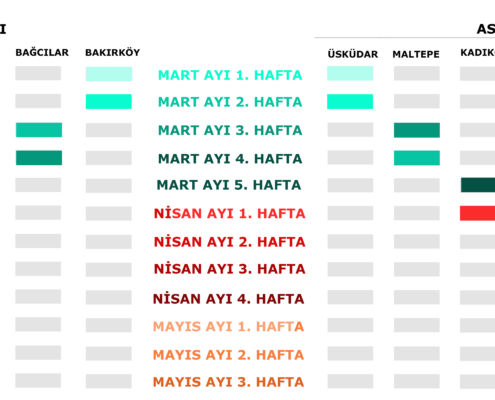The height and width of the screenshot is (400, 495).
Task: Click the Bakırköy Mart 1. Hafta swatch
Action: tap(109, 74)
